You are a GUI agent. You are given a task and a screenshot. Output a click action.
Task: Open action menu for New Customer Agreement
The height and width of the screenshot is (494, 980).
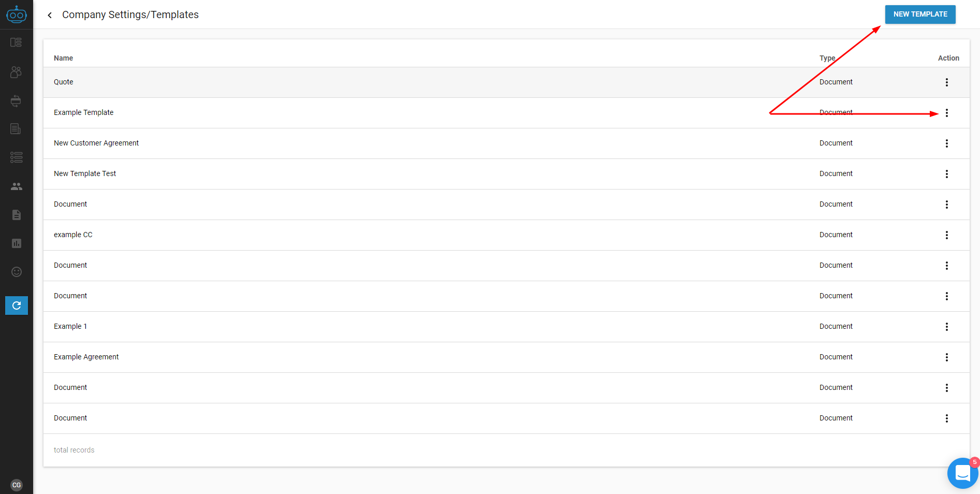pos(947,143)
